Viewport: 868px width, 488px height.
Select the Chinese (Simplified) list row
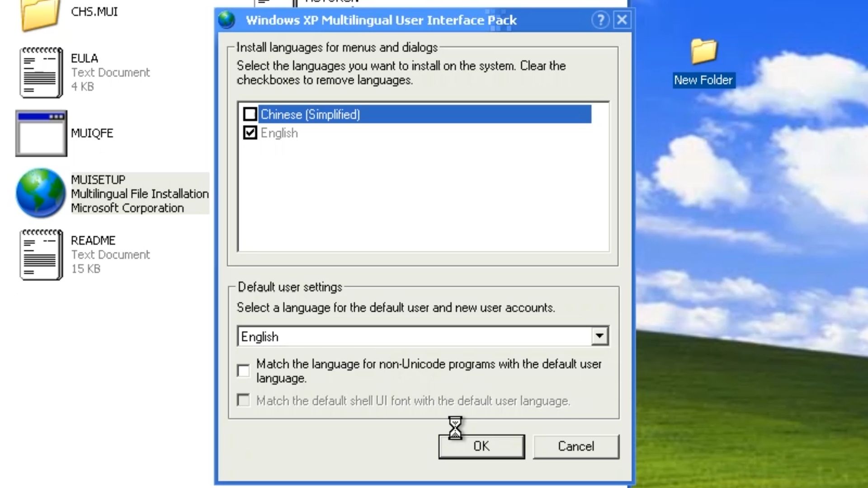click(425, 114)
